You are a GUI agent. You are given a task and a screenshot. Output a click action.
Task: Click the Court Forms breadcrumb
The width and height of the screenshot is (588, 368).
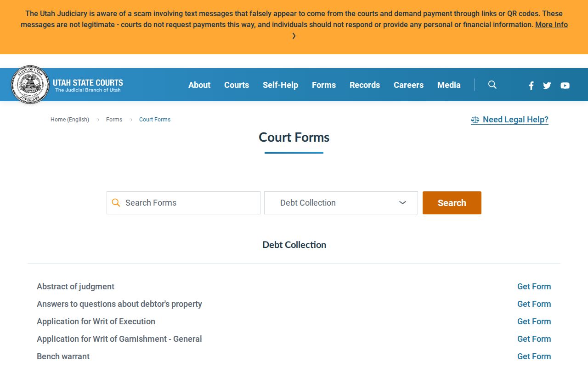click(155, 120)
